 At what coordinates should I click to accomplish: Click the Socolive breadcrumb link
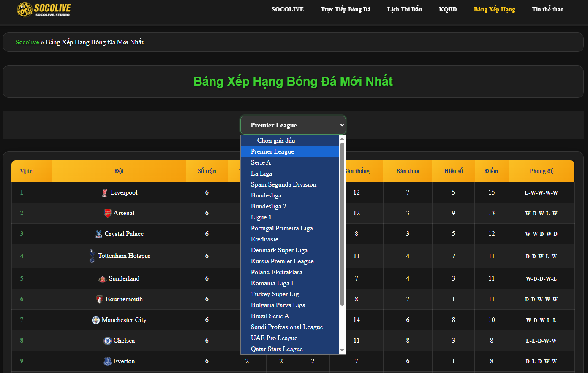[27, 42]
